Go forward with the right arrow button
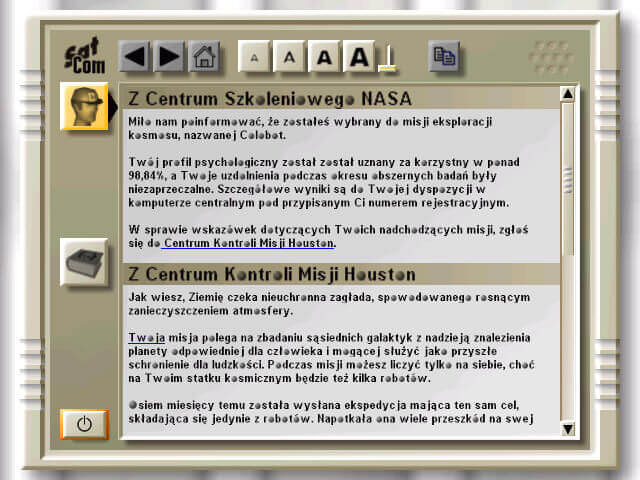This screenshot has height=480, width=640. coord(169,56)
